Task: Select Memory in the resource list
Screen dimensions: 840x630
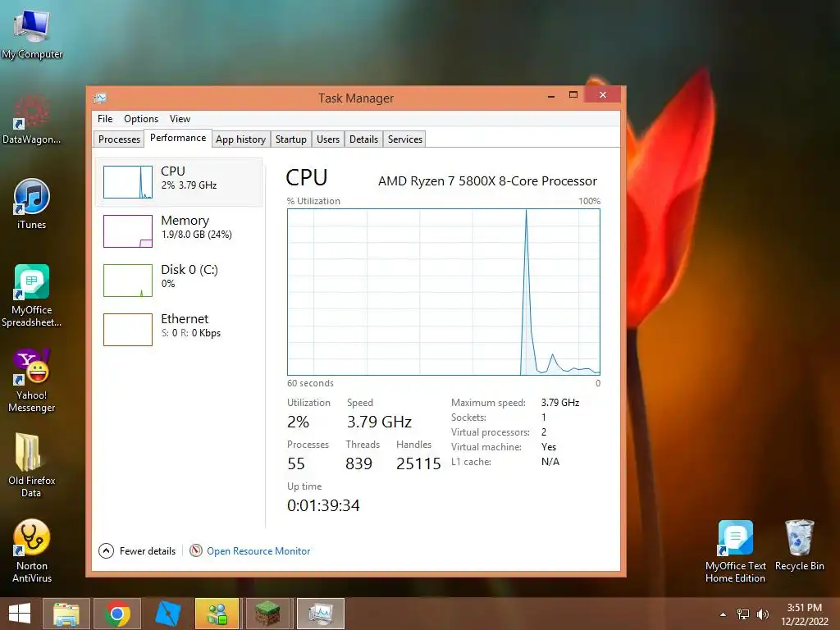Action: point(180,231)
